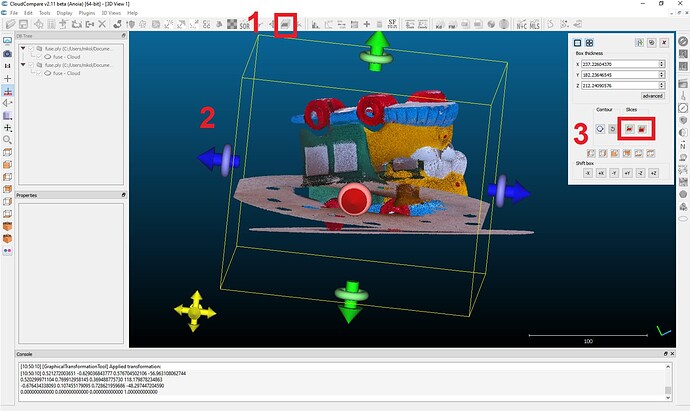The image size is (690, 411).
Task: Undock the Properties panel
Action: 124,195
